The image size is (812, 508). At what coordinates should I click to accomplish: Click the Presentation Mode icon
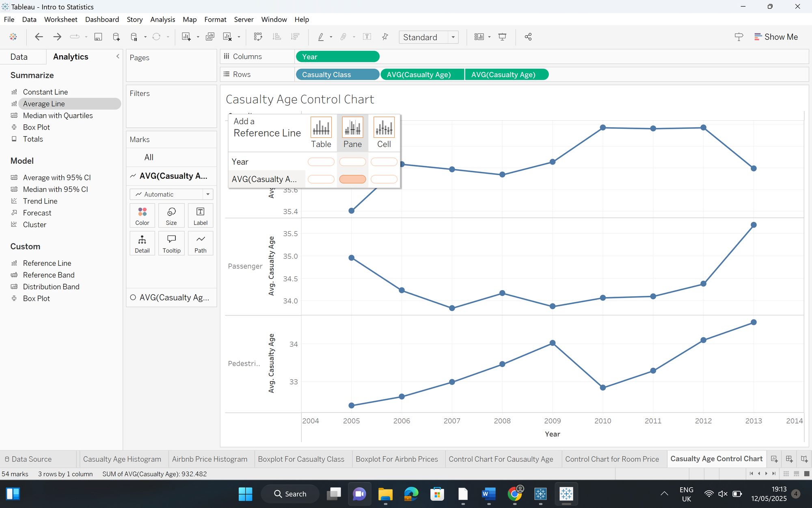[x=502, y=37]
